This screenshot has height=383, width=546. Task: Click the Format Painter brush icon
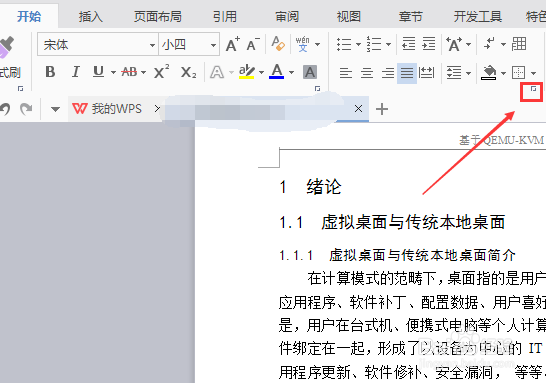[6, 47]
